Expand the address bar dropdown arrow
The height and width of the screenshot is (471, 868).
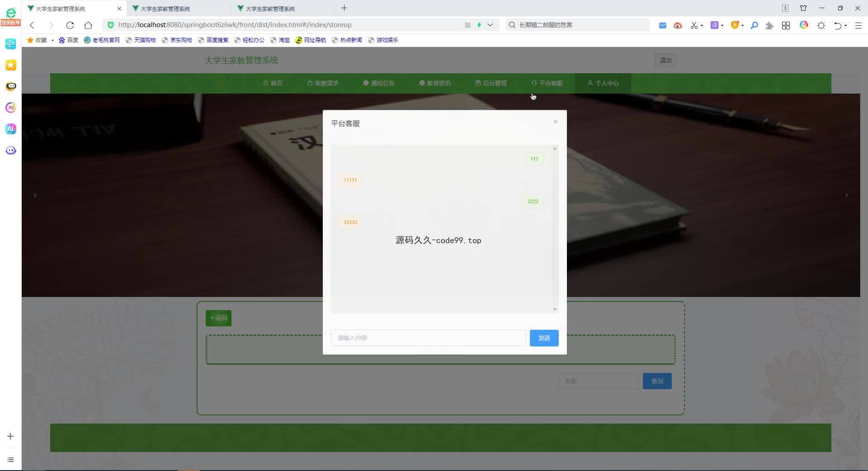coord(490,25)
